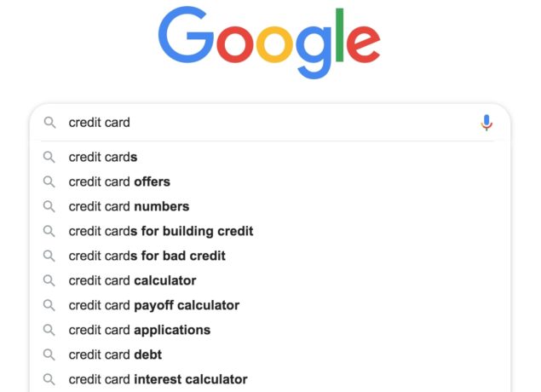Click search icon beside "credit card offers"
541x392 pixels.
click(50, 182)
